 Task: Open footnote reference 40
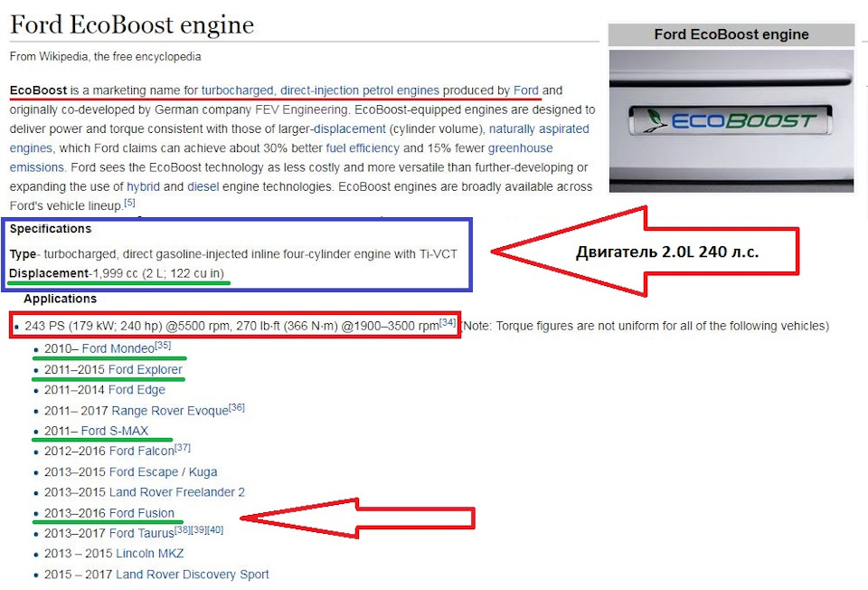point(215,529)
